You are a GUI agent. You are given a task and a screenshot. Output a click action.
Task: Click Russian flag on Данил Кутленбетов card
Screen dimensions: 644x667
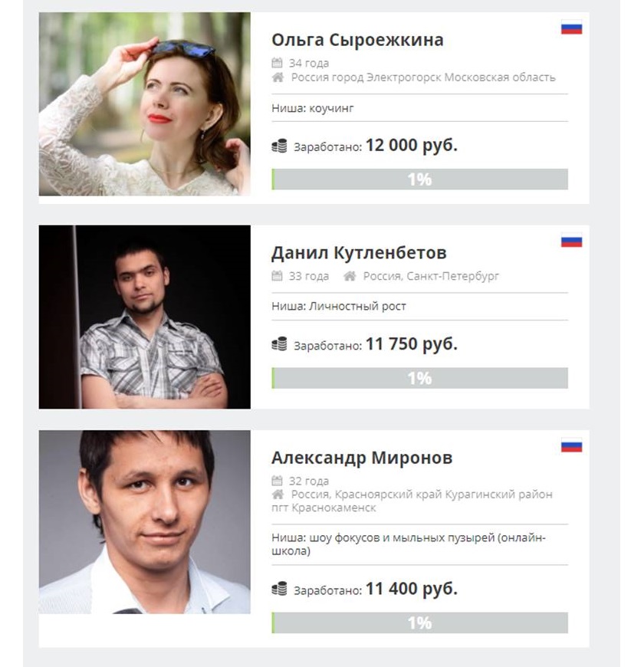coord(571,241)
